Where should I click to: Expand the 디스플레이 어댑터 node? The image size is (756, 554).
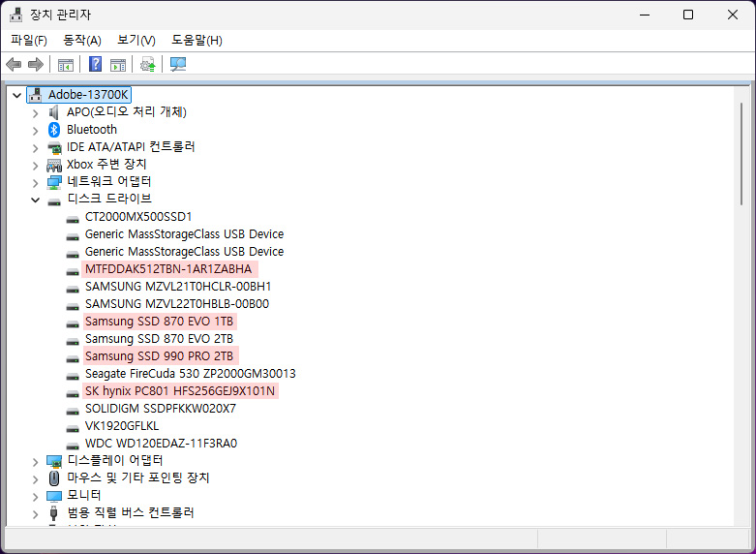coord(35,462)
